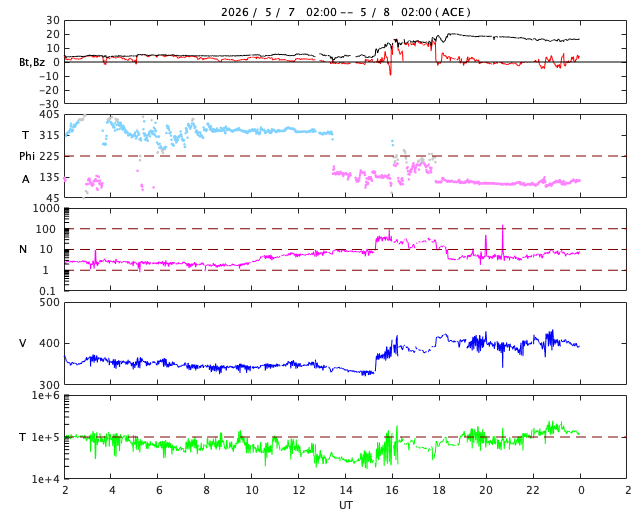Click the '4' hour tick on UT axis
Screen dimensions: 640x512
[x=112, y=490]
